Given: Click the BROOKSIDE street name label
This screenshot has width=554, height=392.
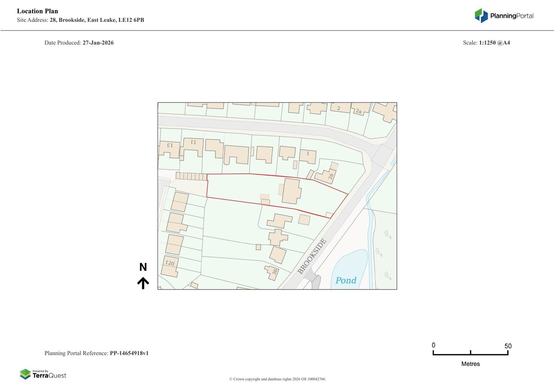Looking at the screenshot, I should 312,257.
